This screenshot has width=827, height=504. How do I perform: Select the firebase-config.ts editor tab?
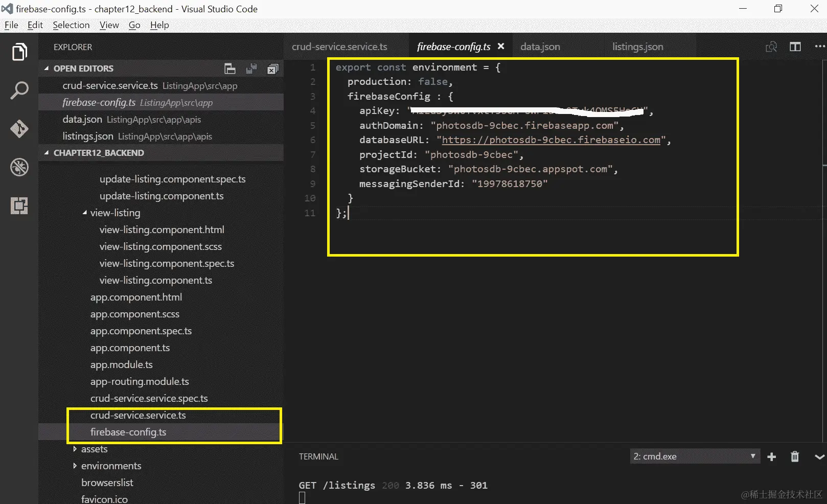point(453,47)
